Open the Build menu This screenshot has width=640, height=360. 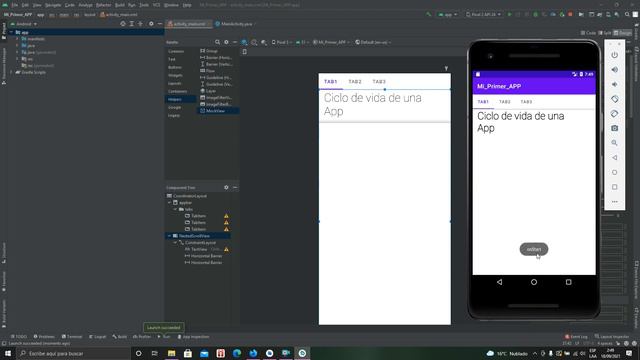[x=120, y=5]
